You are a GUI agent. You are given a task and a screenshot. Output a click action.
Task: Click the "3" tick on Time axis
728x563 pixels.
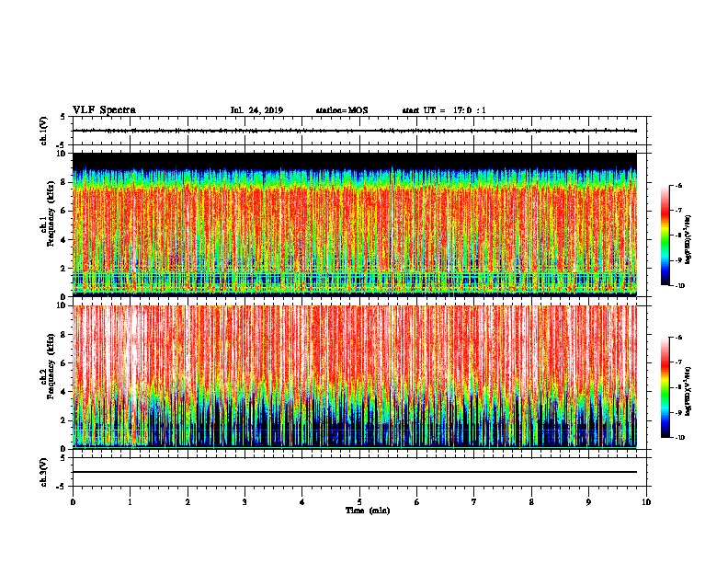click(245, 502)
